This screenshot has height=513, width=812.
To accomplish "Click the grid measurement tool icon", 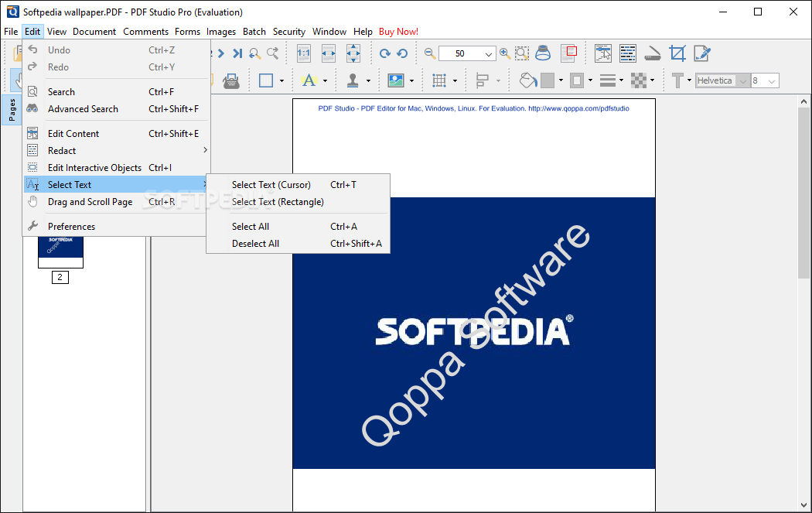I will (x=439, y=80).
